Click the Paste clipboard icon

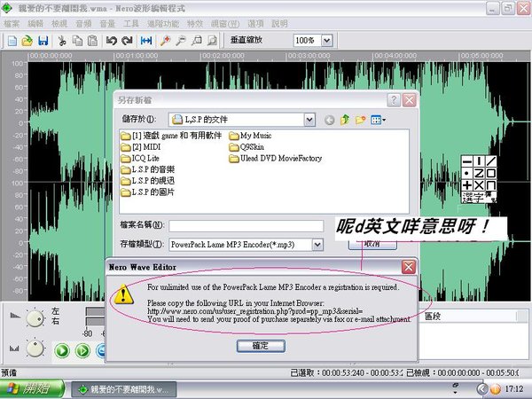(x=92, y=41)
